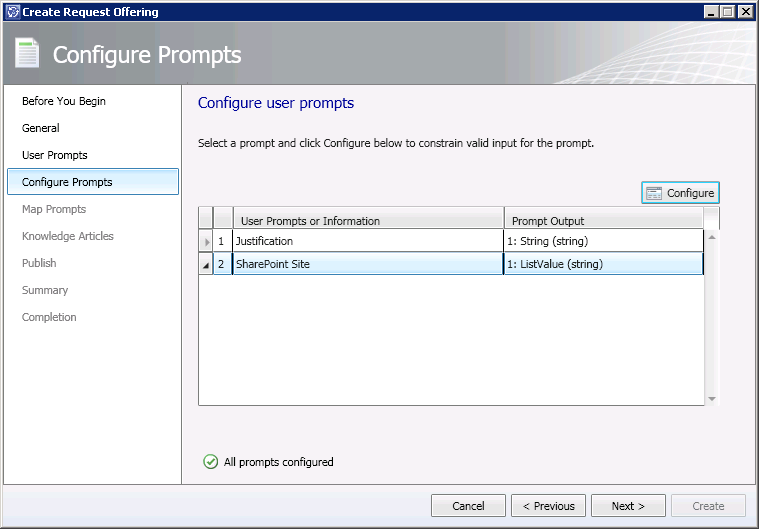Click the title bar application icon
Viewport: 759px width, 529px height.
coord(11,12)
